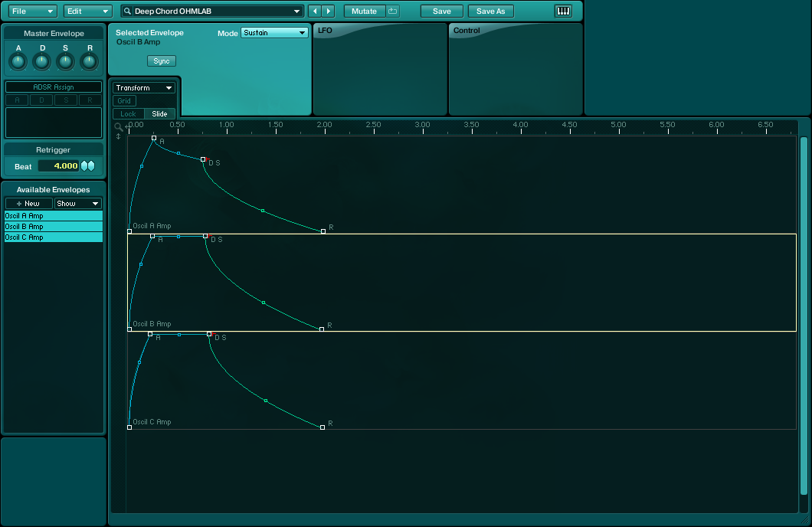Click Oscil B Amp attack curve slope handle

141,264
